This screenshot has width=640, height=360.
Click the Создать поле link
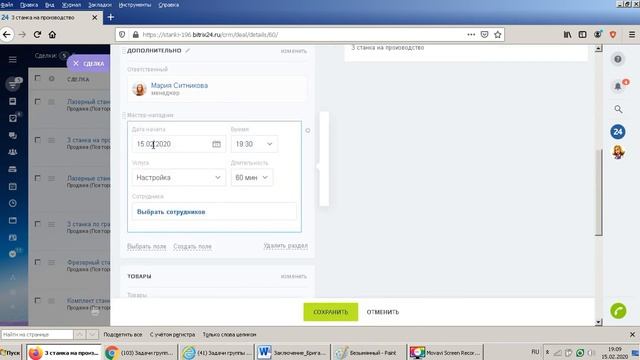(x=192, y=247)
